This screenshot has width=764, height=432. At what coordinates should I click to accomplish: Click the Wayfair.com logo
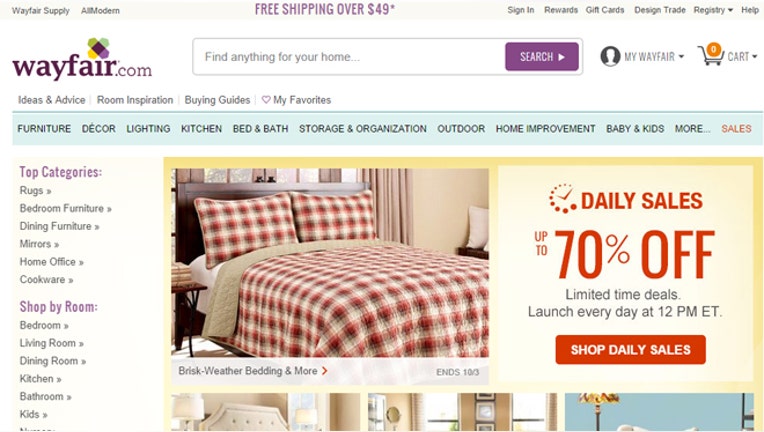click(x=82, y=59)
